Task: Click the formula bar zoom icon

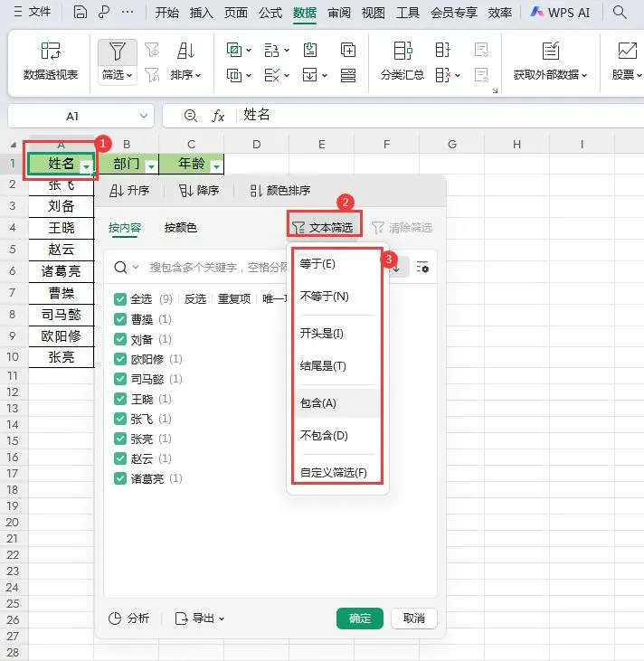Action: click(191, 116)
